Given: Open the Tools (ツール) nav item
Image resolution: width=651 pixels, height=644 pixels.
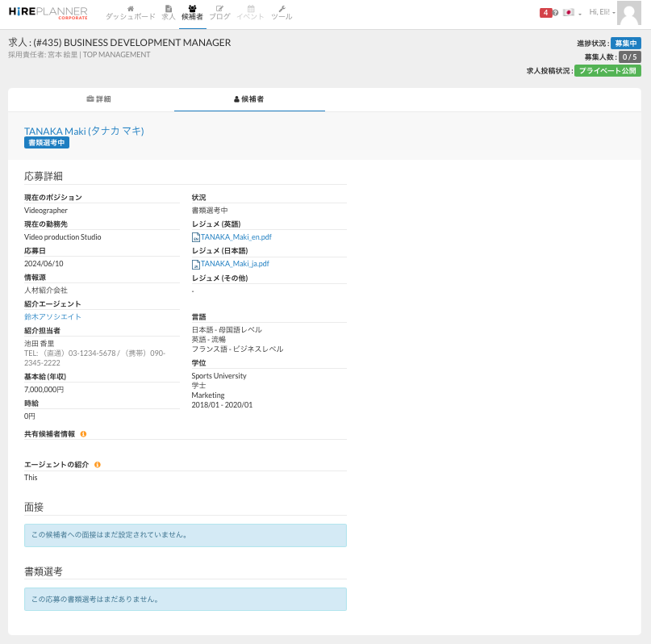Looking at the screenshot, I should (x=282, y=13).
